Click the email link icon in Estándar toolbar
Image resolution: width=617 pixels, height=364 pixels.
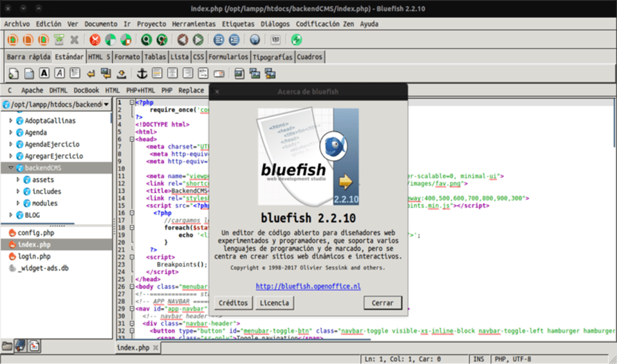pos(219,74)
